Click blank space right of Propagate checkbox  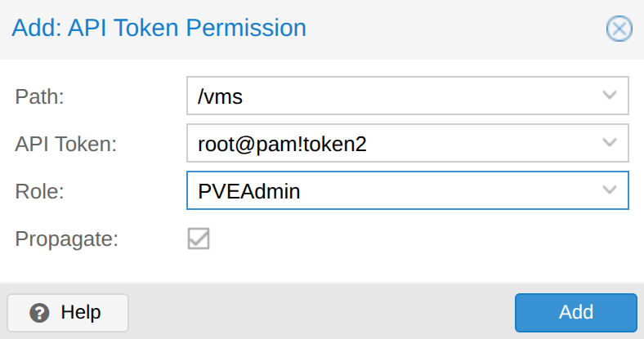coord(409,239)
